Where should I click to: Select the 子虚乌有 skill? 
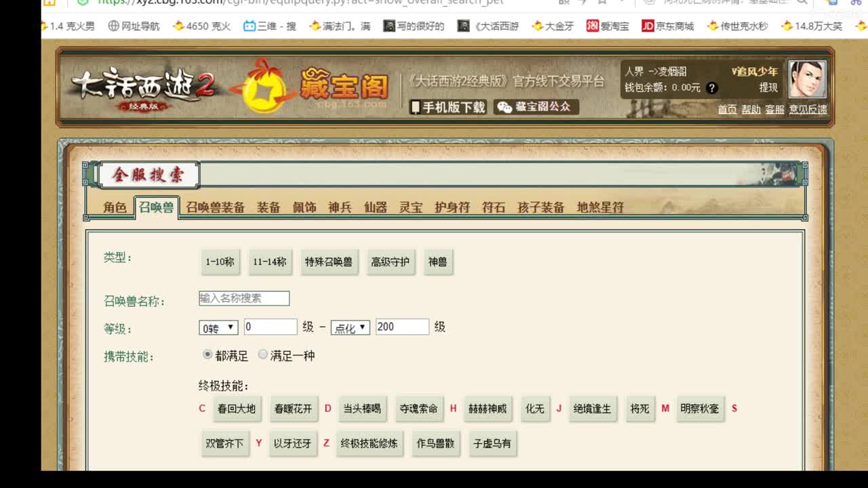pos(493,443)
